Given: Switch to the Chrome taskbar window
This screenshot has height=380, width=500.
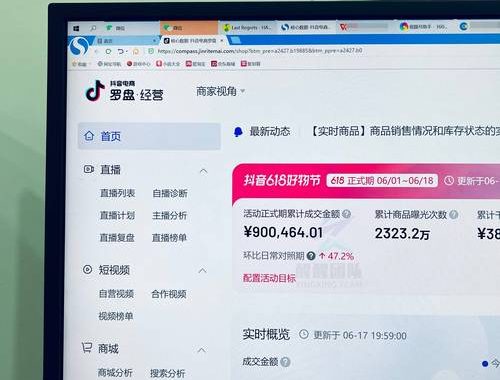Looking at the screenshot, I should click(x=424, y=26).
